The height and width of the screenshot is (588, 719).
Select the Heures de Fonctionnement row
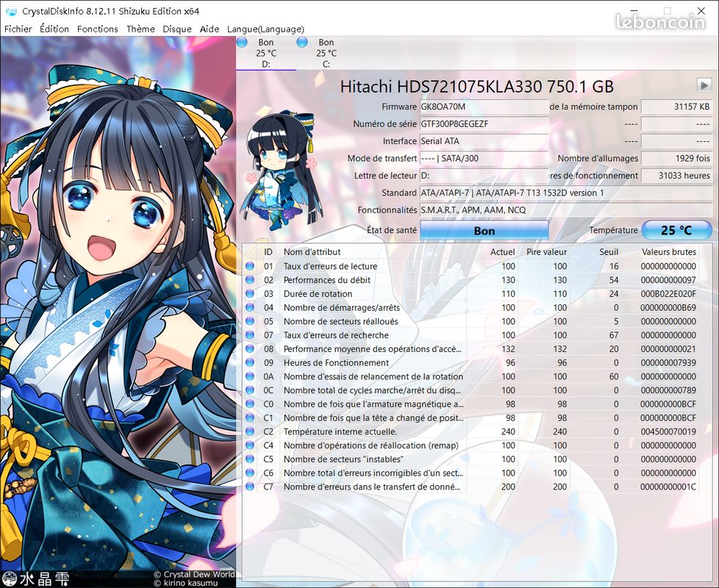click(x=471, y=362)
